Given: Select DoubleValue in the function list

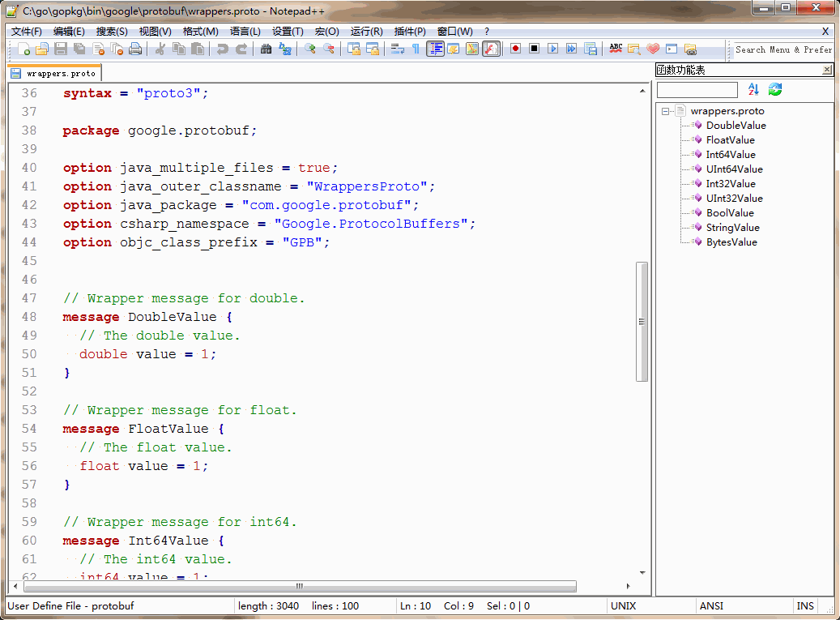Looking at the screenshot, I should point(736,126).
